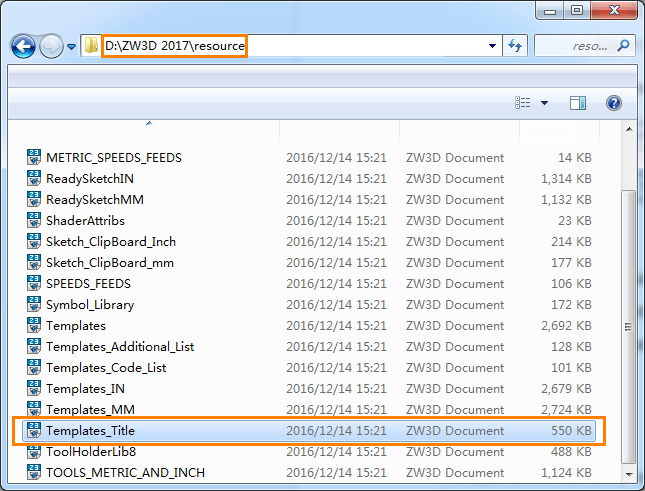Click the TOOLS_METRIC_AND_INCH file icon
This screenshot has height=491, width=645.
point(34,472)
